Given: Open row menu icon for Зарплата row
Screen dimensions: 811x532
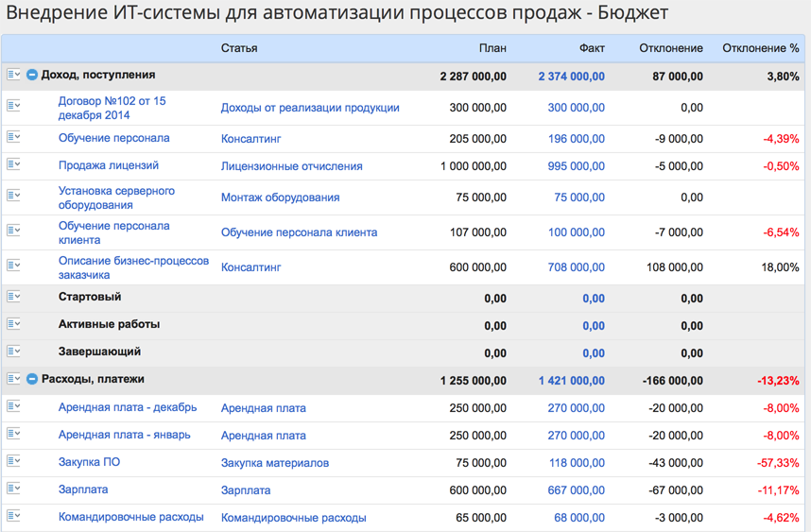Looking at the screenshot, I should point(13,488).
